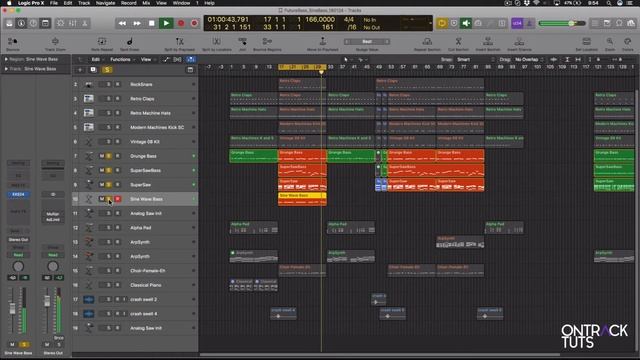Open the Drag mode dropdown

[529, 60]
